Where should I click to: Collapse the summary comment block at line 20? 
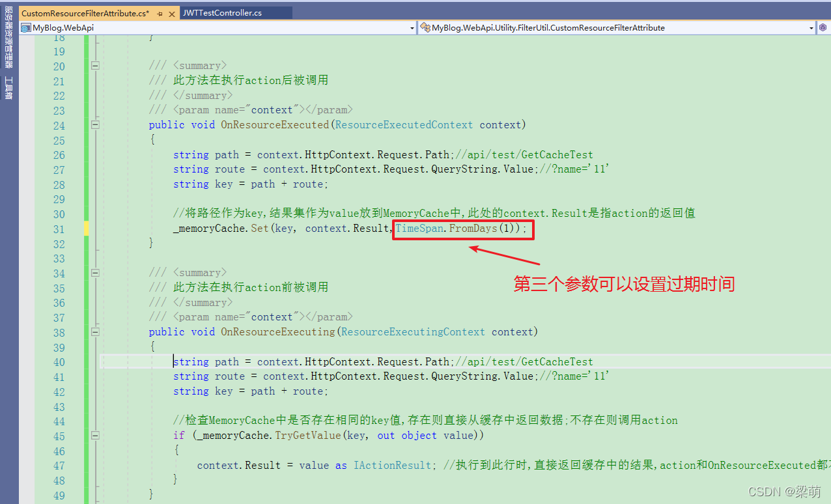[95, 65]
